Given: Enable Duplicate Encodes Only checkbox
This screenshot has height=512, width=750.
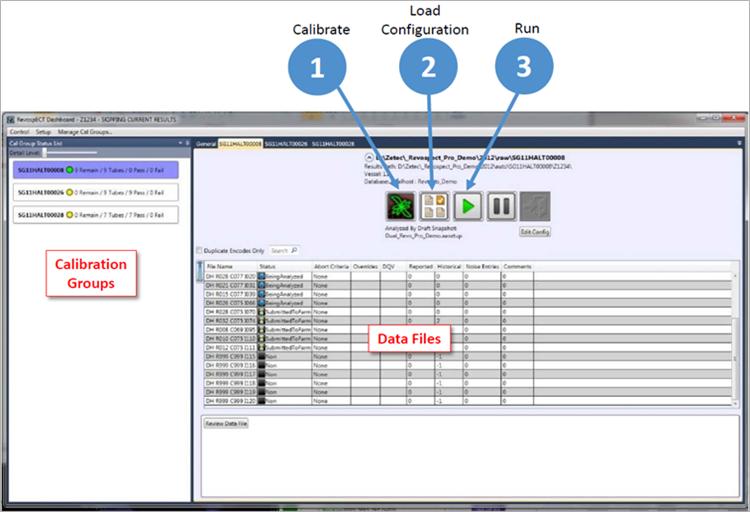Looking at the screenshot, I should point(199,250).
